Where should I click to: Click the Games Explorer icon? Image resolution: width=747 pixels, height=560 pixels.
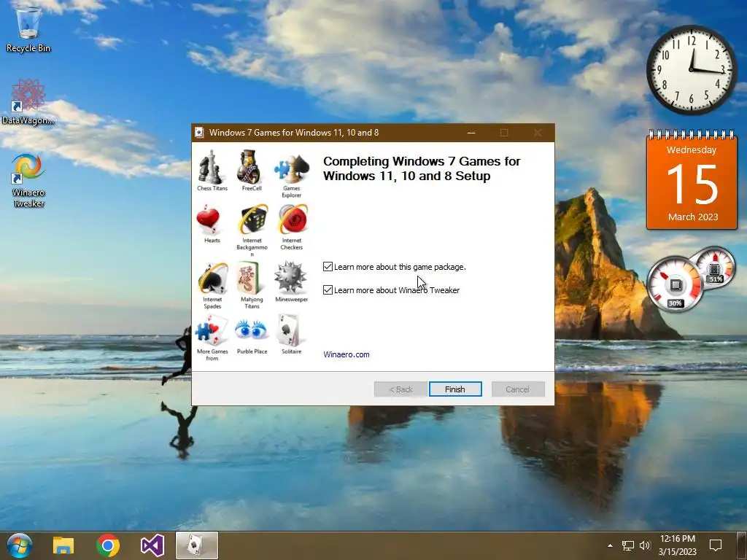click(291, 168)
